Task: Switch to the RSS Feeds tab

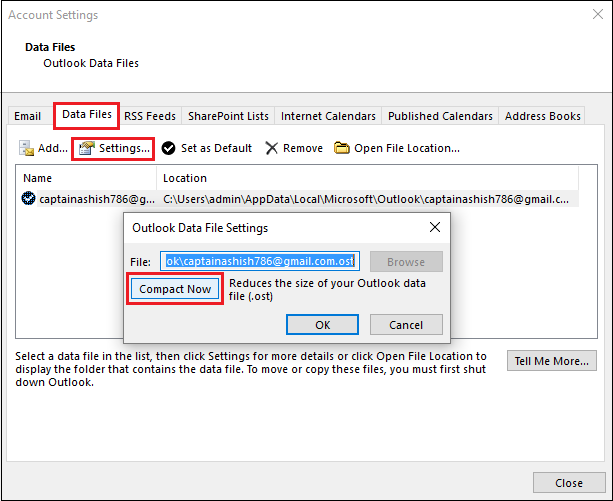Action: click(150, 116)
